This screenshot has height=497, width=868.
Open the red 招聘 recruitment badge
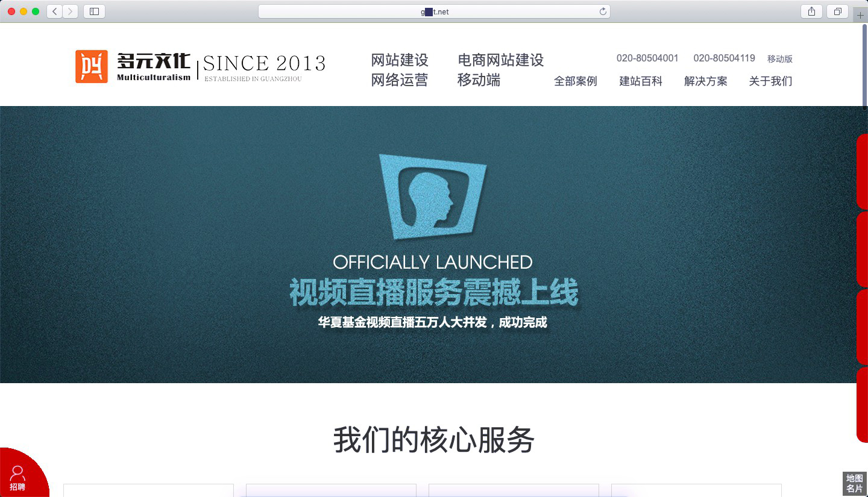click(18, 478)
